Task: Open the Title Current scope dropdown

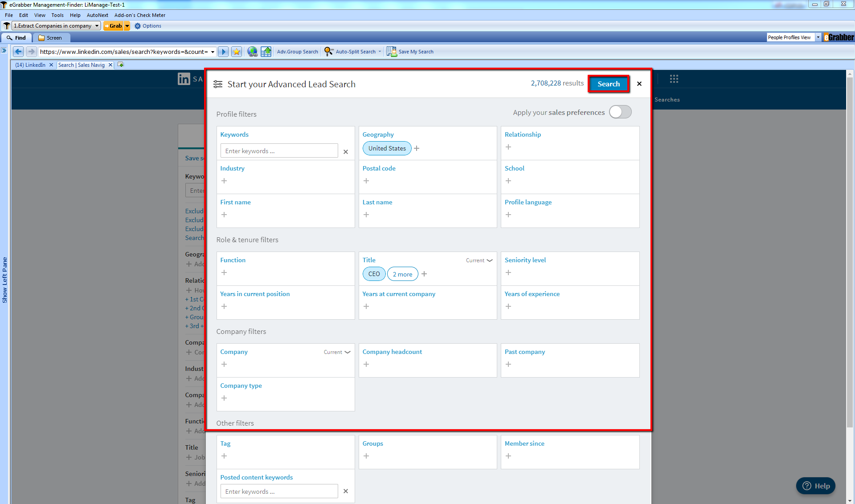Action: click(479, 260)
